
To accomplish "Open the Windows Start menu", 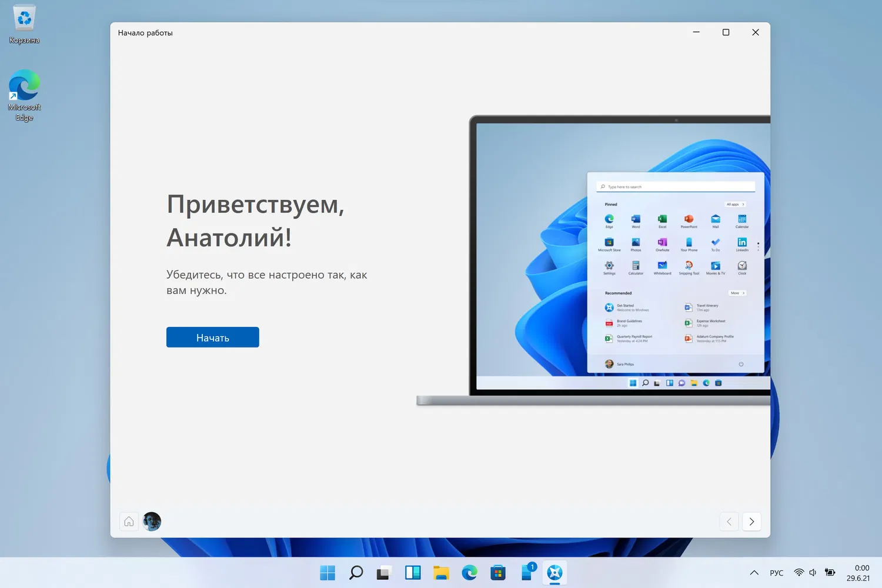I will pos(327,573).
